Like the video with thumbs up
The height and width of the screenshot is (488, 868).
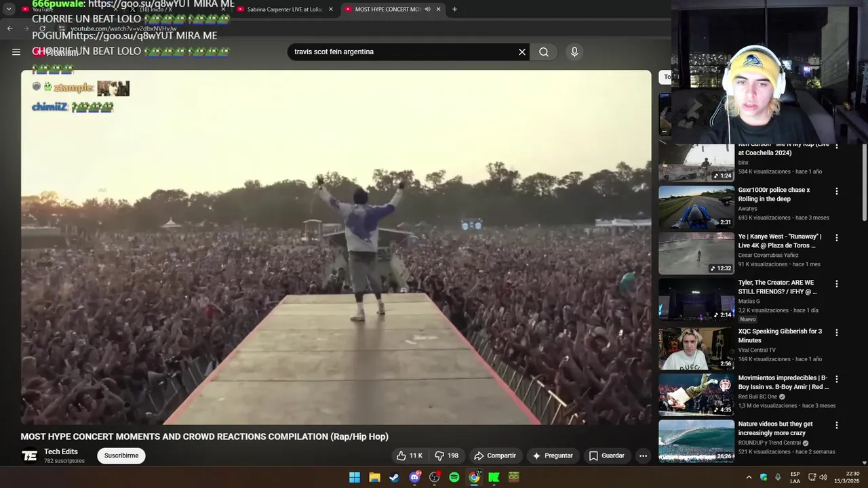pos(410,455)
